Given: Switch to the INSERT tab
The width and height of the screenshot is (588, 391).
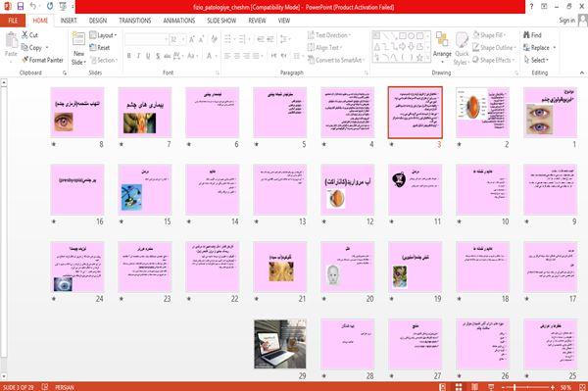Looking at the screenshot, I should tap(69, 21).
